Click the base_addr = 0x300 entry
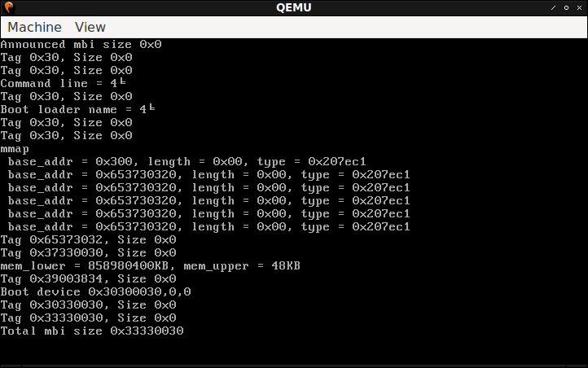The width and height of the screenshot is (588, 368). [x=186, y=161]
